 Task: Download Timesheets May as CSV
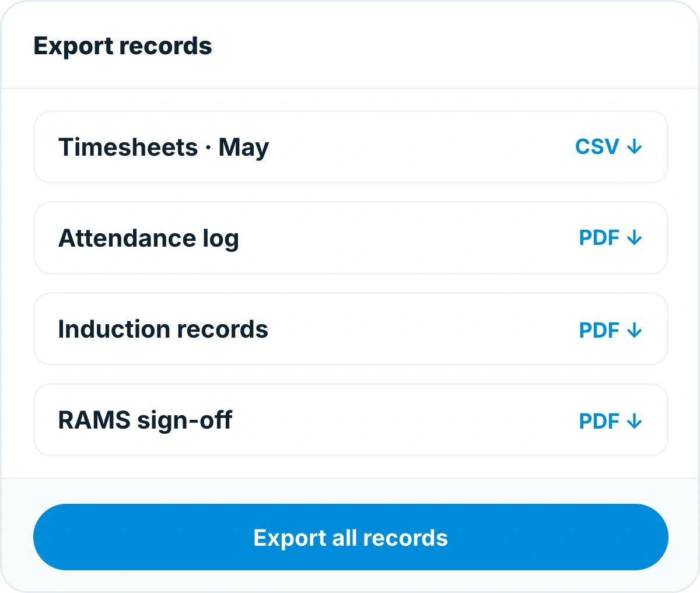[608, 147]
